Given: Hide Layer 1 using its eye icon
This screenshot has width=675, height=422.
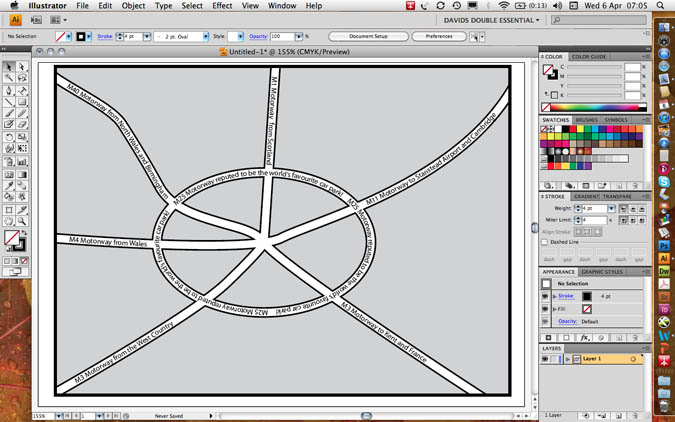Looking at the screenshot, I should 546,358.
